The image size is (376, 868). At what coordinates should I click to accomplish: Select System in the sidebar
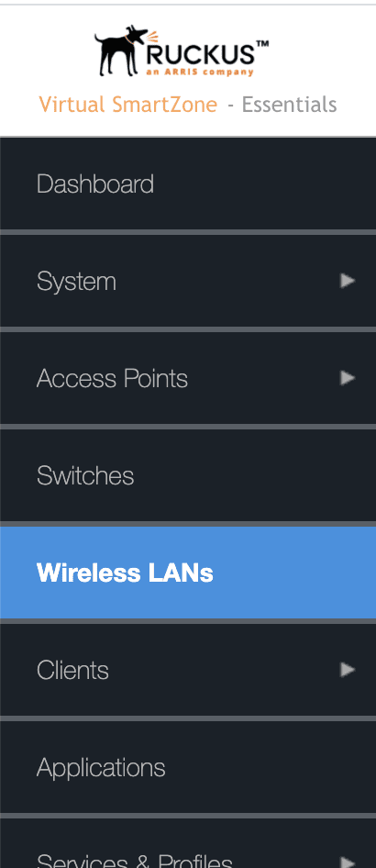point(188,281)
